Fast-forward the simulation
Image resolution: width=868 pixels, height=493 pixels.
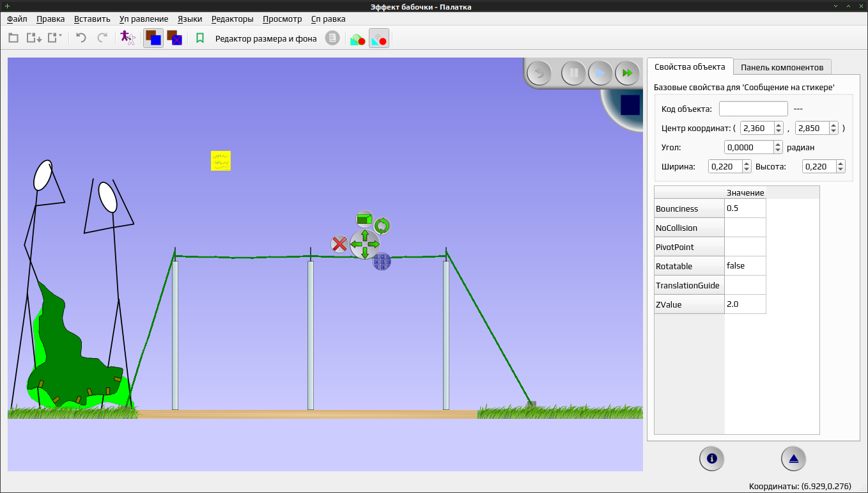(x=628, y=73)
